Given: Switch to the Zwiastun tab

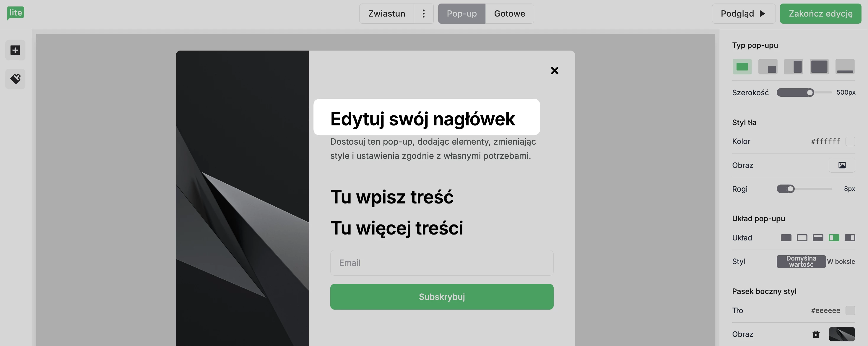Looking at the screenshot, I should pos(386,14).
